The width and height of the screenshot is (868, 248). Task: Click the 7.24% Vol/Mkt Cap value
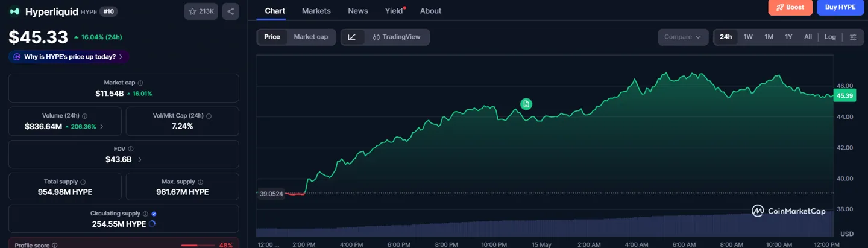click(x=182, y=126)
